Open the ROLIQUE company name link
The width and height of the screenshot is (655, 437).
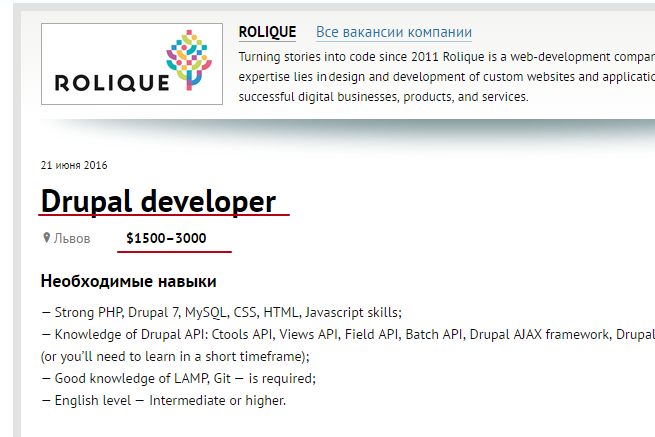pos(267,32)
